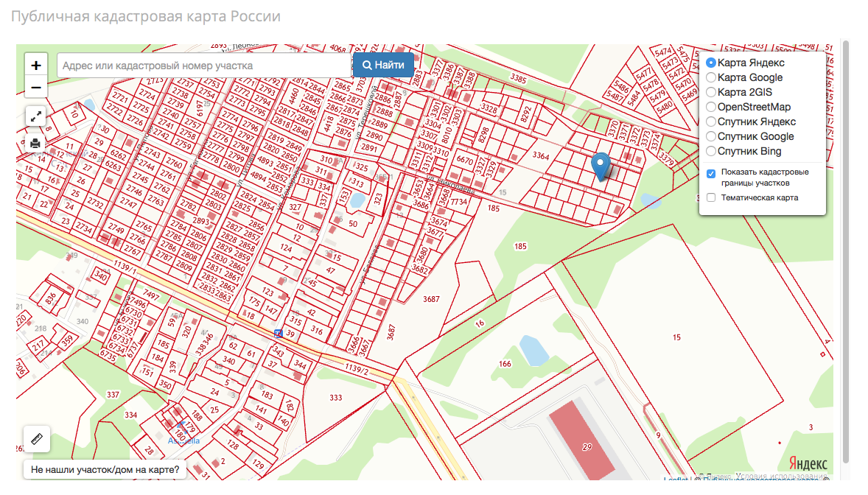
Task: Select Спутник Яндекс satellite layer
Action: tap(711, 122)
